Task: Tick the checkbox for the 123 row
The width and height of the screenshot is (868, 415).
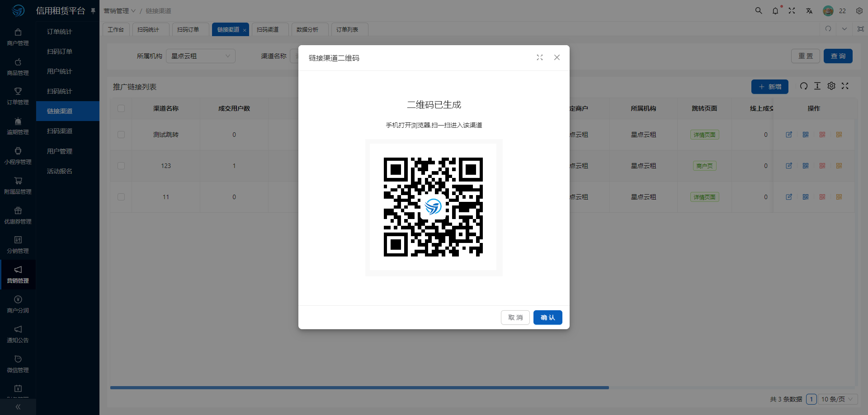Action: tap(121, 166)
